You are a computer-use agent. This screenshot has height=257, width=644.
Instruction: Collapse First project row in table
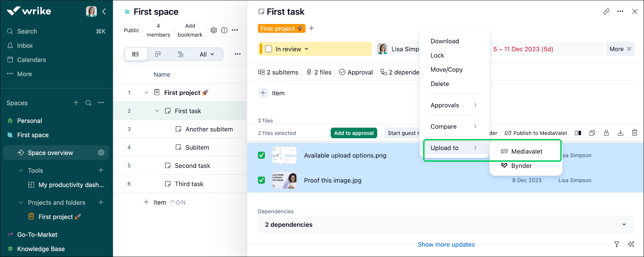point(146,93)
